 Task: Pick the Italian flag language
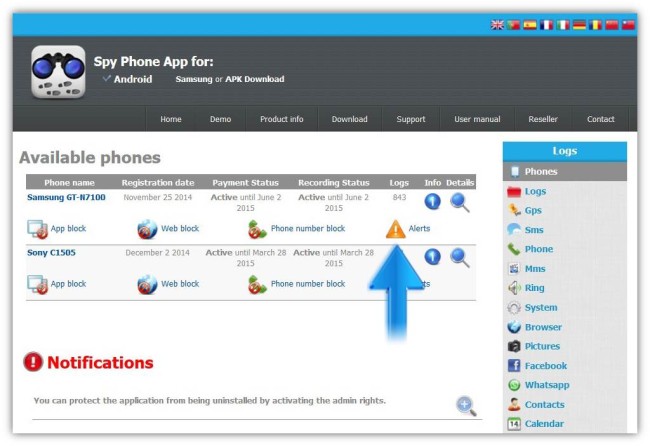(x=563, y=25)
